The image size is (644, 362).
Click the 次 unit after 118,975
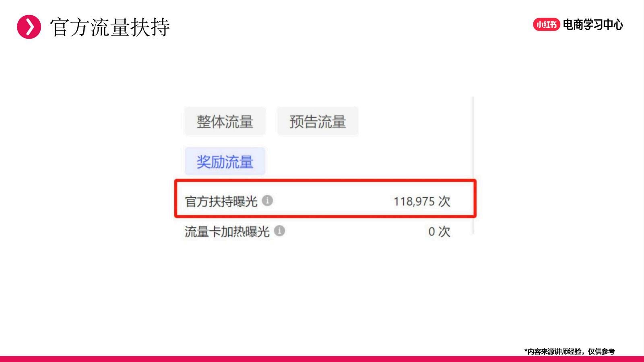(x=444, y=201)
